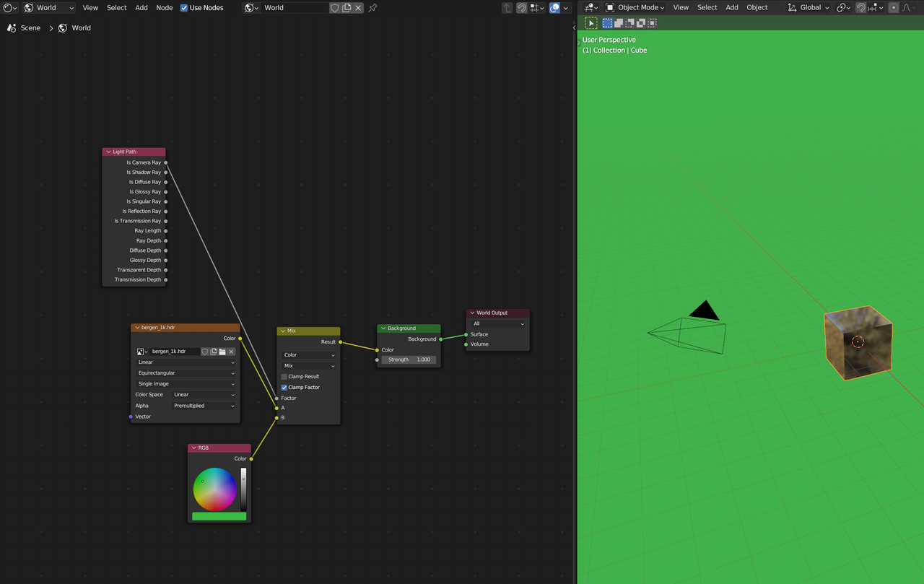Click the pin icon next to World datablock
Viewport: 924px width, 584px height.
(372, 8)
